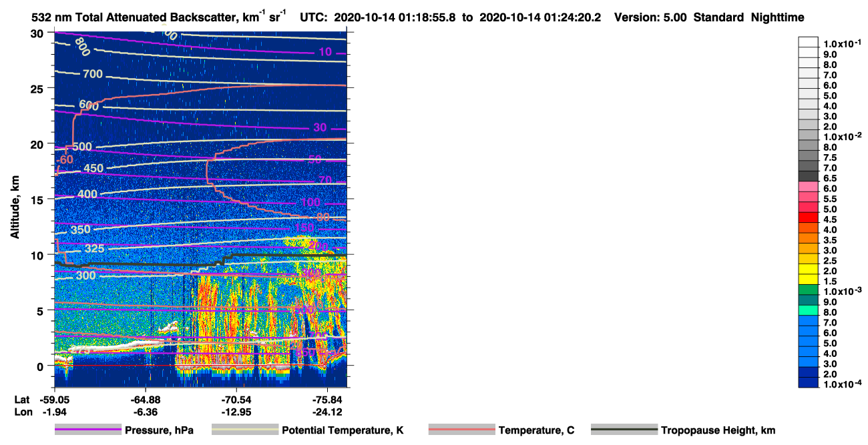Click the UTC end time 01:24:20.2
Screen dimensions: 868x445
pos(572,18)
